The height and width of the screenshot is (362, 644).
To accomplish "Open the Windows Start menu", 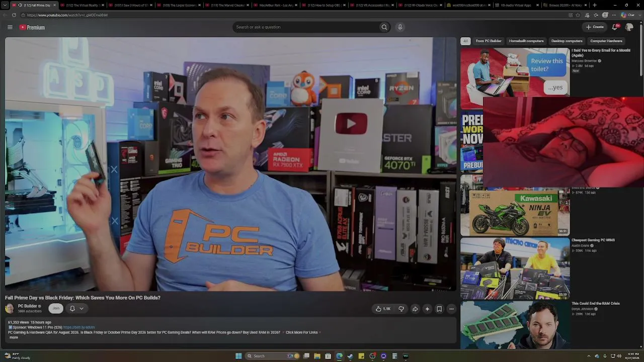I will 238,356.
